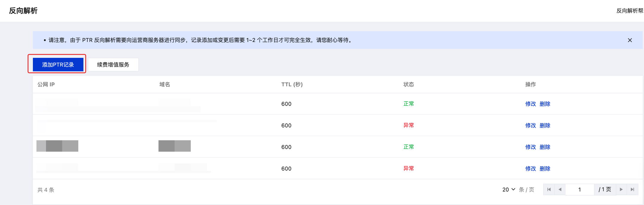Open the 20 条/页 page size dropdown
The width and height of the screenshot is (644, 205).
509,189
